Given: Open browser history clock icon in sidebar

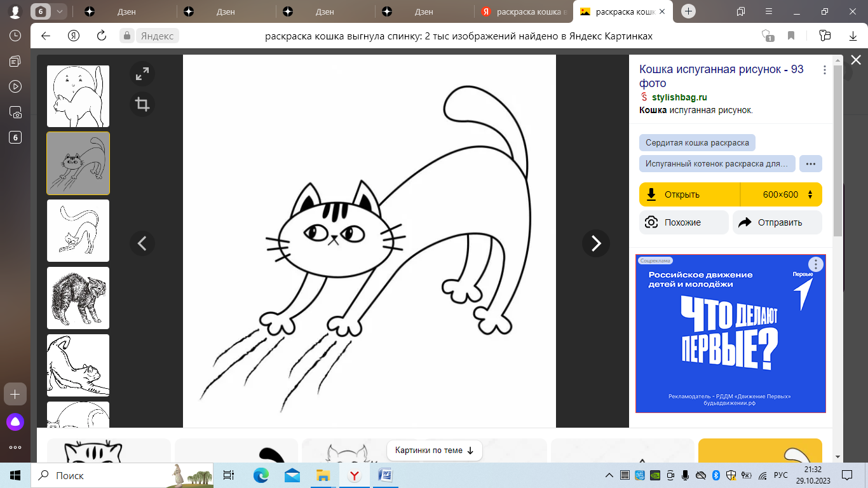Looking at the screenshot, I should (x=15, y=36).
